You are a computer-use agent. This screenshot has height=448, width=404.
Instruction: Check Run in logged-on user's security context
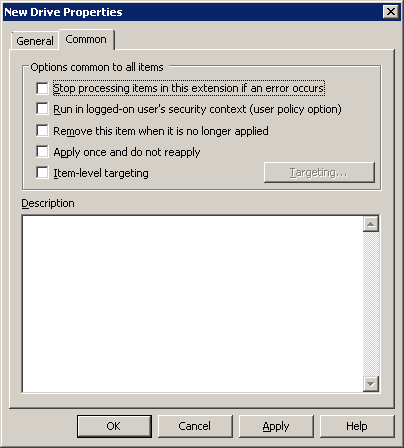click(x=42, y=109)
